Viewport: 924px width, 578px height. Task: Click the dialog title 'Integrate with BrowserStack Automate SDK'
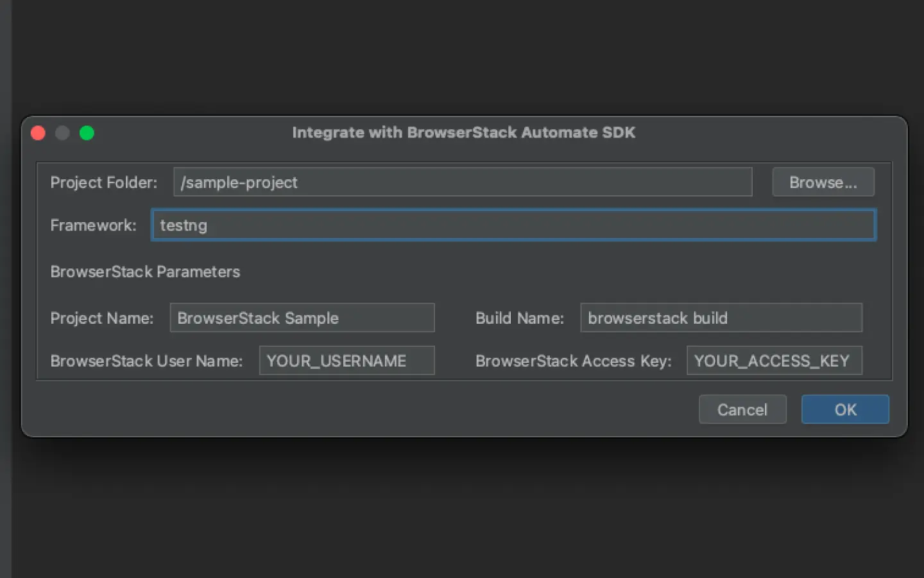pos(463,132)
